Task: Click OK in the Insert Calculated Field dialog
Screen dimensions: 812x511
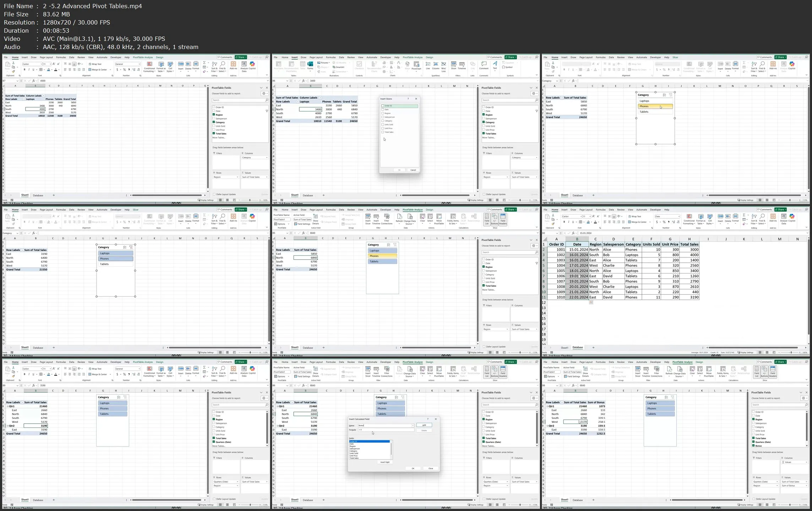Action: coord(413,468)
